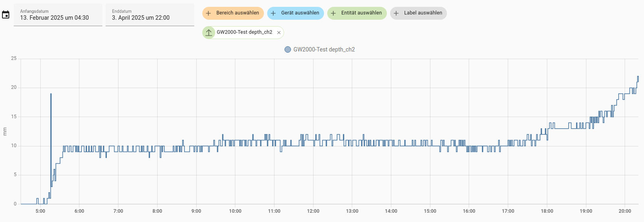This screenshot has width=644, height=222.
Task: Click the entity icon on GW2000-Test chip
Action: [209, 33]
